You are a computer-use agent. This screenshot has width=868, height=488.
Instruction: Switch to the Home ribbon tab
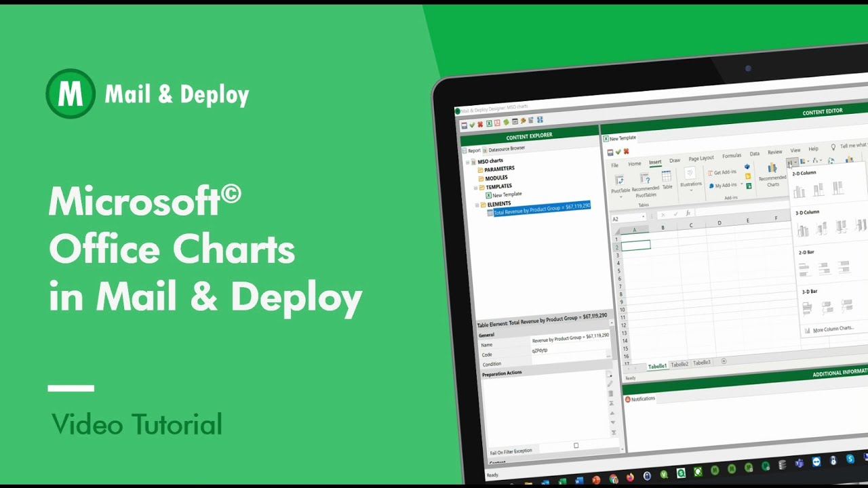(x=635, y=163)
